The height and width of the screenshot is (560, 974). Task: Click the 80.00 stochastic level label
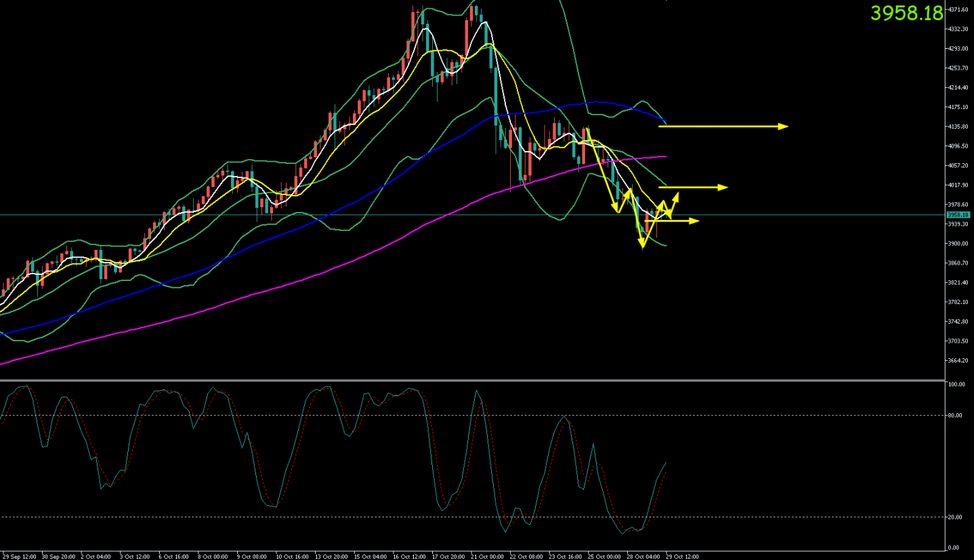point(955,416)
